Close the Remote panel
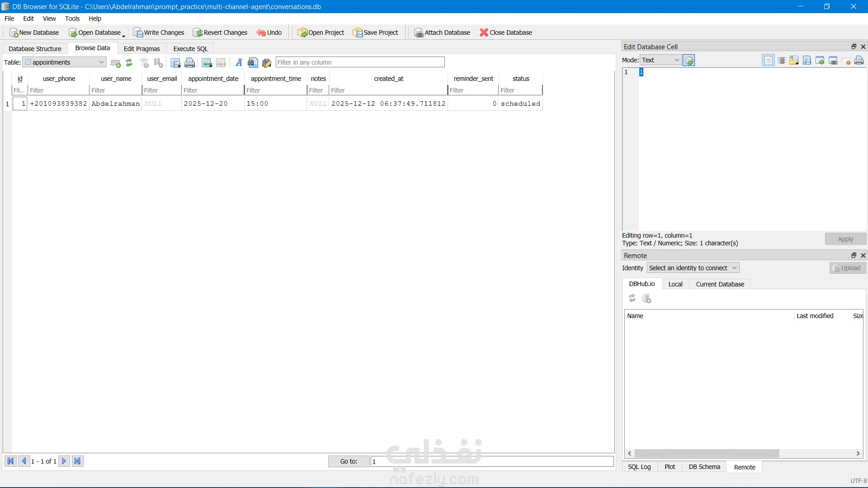 863,256
